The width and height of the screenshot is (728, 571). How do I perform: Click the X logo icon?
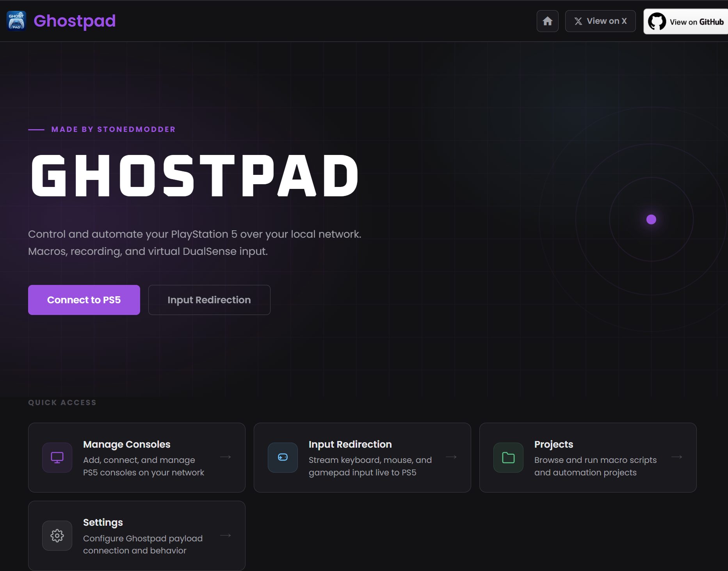pyautogui.click(x=578, y=21)
